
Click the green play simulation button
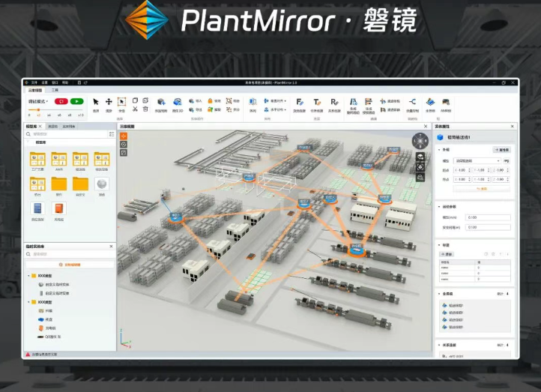76,100
